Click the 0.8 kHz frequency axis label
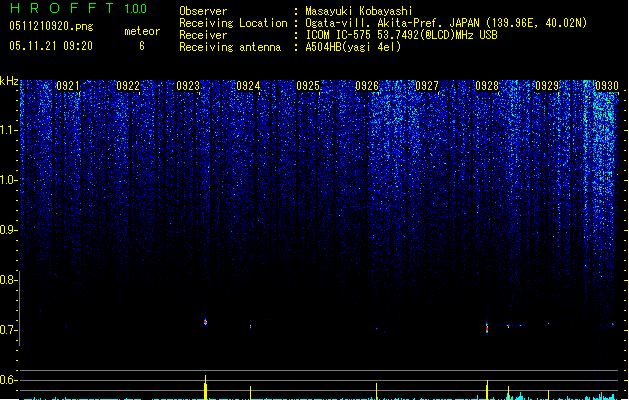 (9, 280)
